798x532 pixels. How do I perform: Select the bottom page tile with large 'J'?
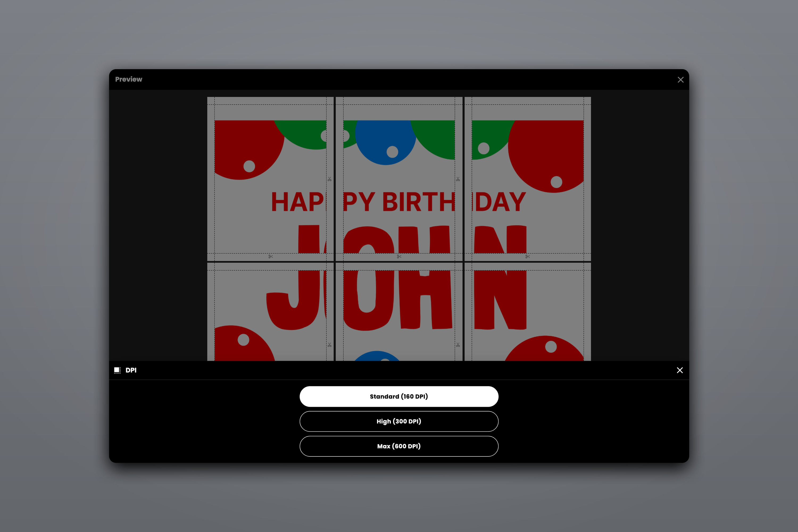(x=271, y=312)
